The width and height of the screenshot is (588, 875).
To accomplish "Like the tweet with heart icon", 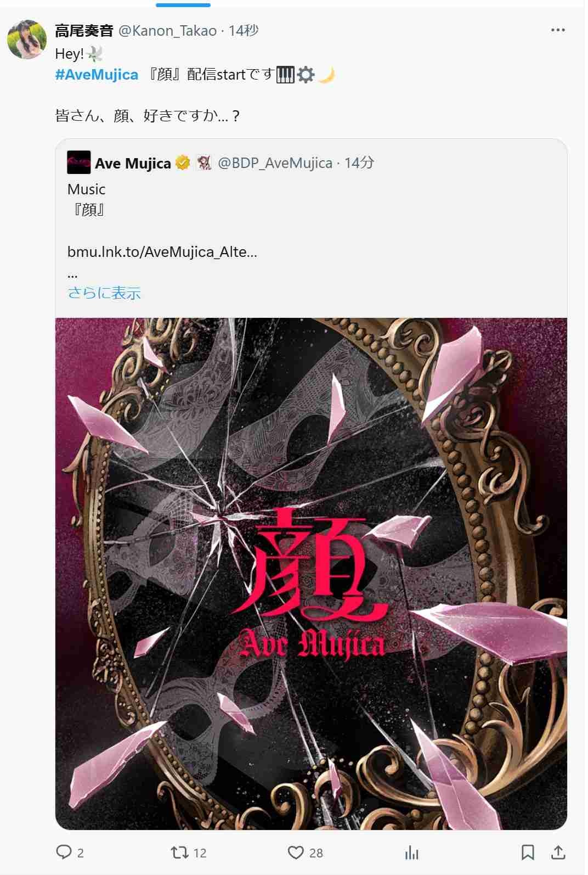I will [x=296, y=852].
